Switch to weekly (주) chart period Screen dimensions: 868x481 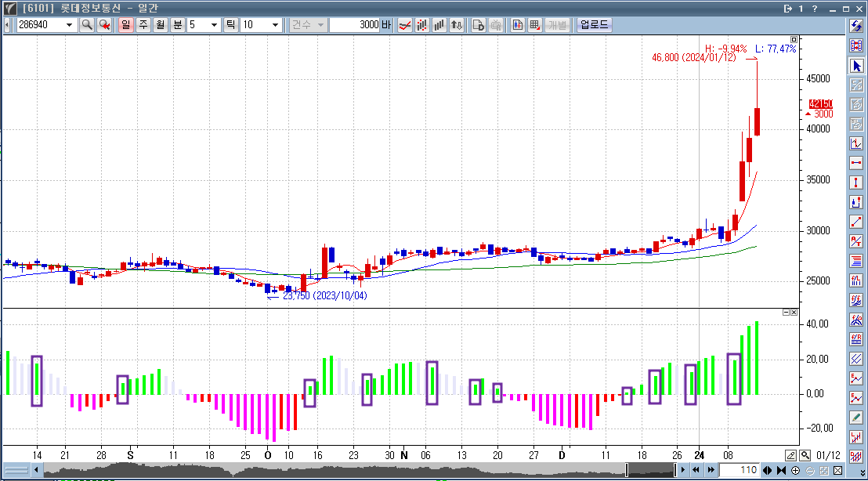click(143, 24)
